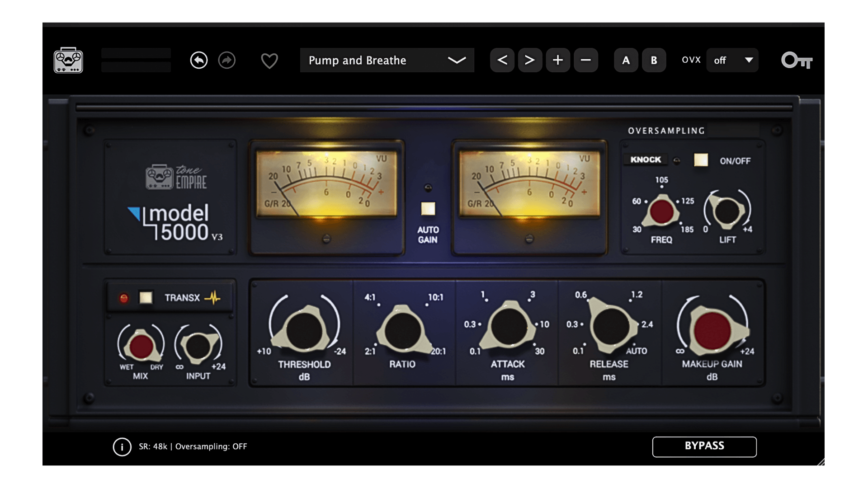Click the left VU gain reduction meter
This screenshot has height=488, width=868.
[x=326, y=184]
